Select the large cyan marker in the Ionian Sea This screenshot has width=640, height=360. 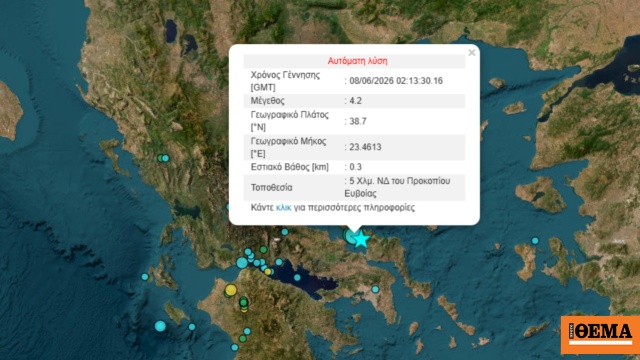click(160, 326)
